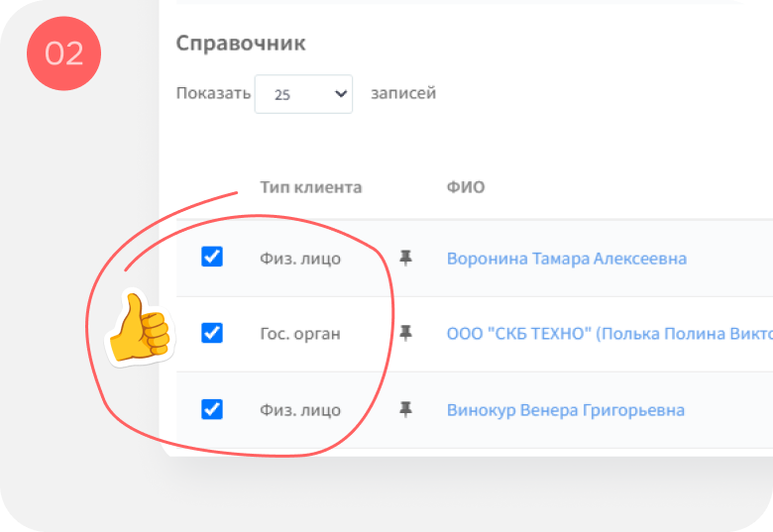773x532 pixels.
Task: Select the Гос. орган type cell
Action: pos(300,334)
